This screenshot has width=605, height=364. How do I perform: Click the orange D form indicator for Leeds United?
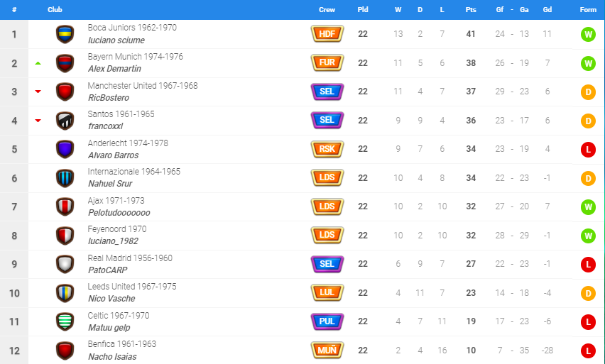point(588,293)
